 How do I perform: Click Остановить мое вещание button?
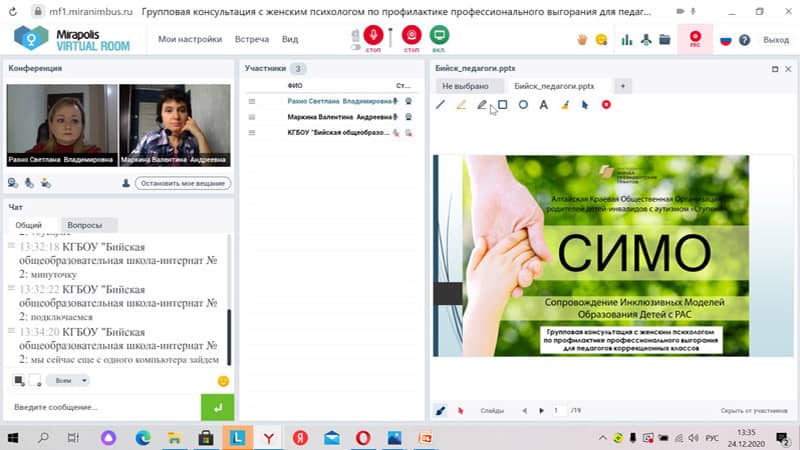click(183, 183)
